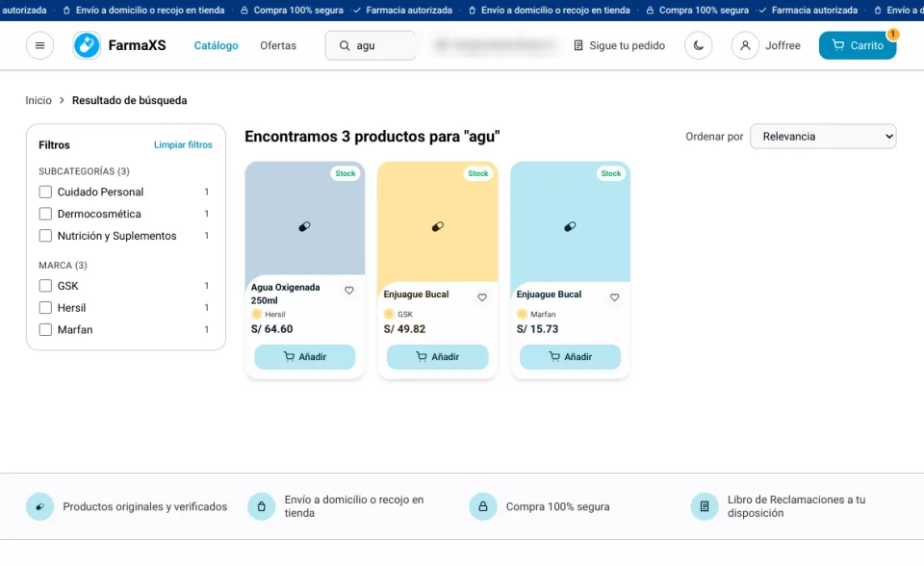Enable the GSK brand filter
924x566 pixels.
click(45, 286)
